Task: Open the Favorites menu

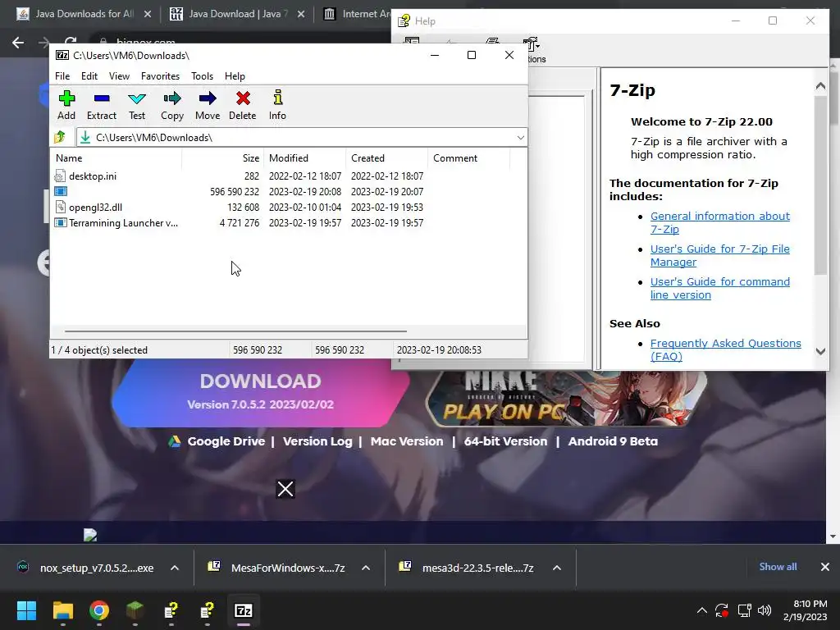Action: (160, 76)
